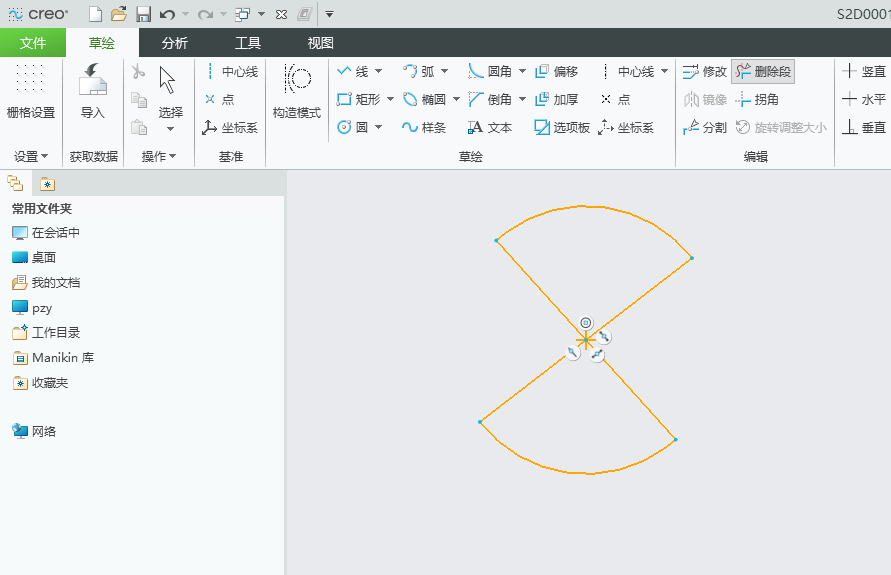The width and height of the screenshot is (891, 575).
Task: Expand the 椭圆 tool dropdown arrow
Action: click(x=456, y=99)
